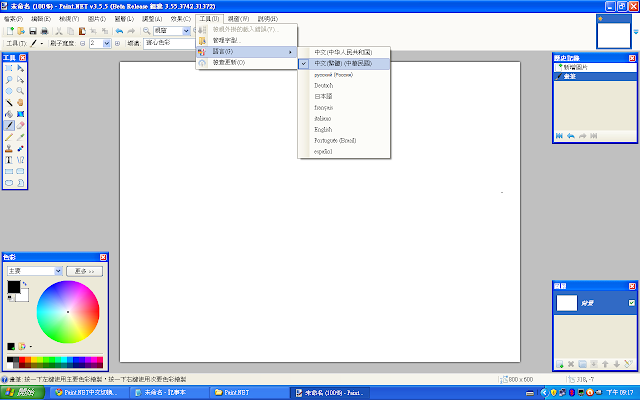Select the Text tool
Image resolution: width=640 pixels, height=400 pixels.
pyautogui.click(x=9, y=160)
